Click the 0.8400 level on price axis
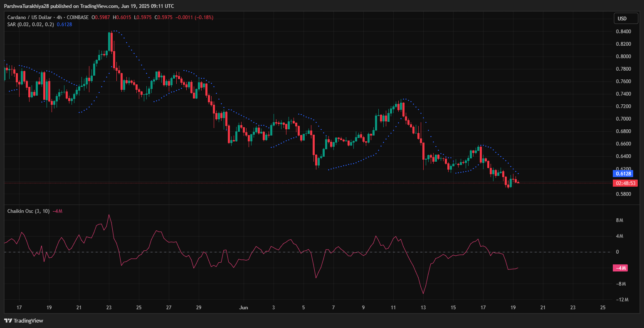 tap(623, 32)
